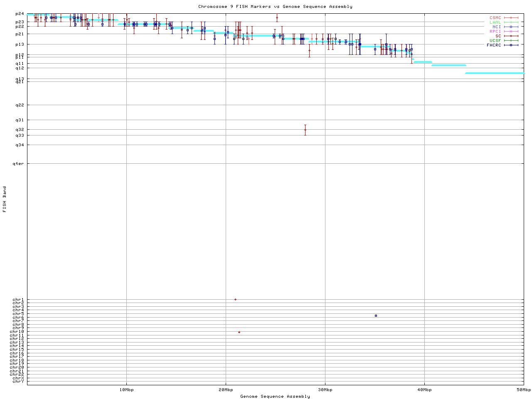Select the blue square point on chr6 row
Image resolution: width=532 pixels, height=399 pixels.
[376, 316]
